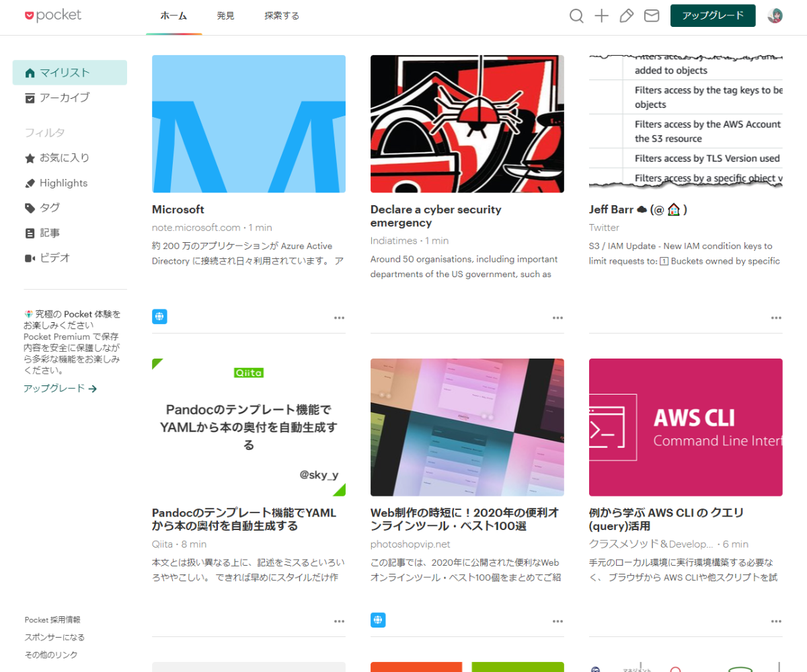
Task: Click the highlighter icon beside Highlights
Action: (x=30, y=183)
